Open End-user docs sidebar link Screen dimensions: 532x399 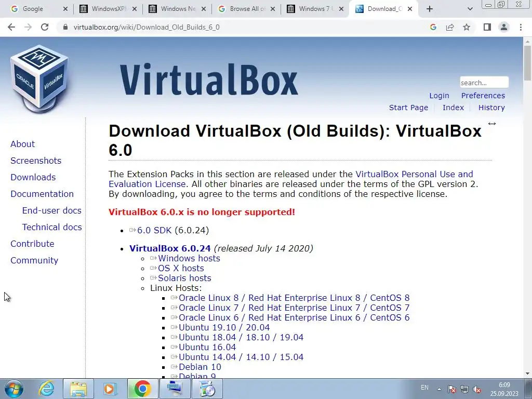point(51,210)
